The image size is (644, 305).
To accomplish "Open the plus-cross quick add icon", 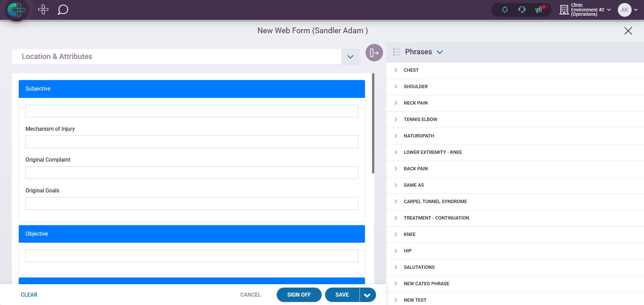I will (x=43, y=10).
